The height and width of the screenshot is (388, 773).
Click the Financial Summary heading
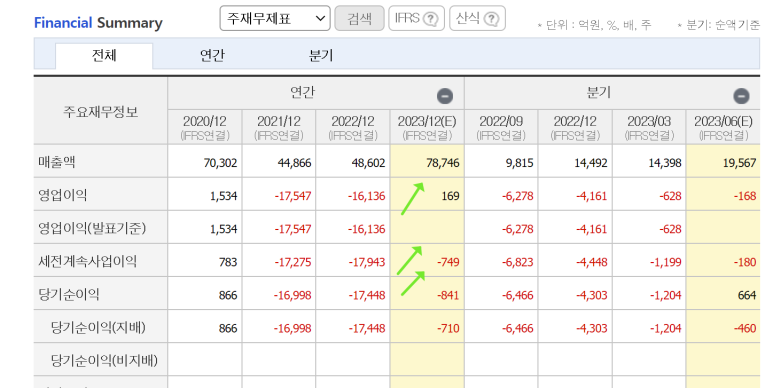point(98,23)
